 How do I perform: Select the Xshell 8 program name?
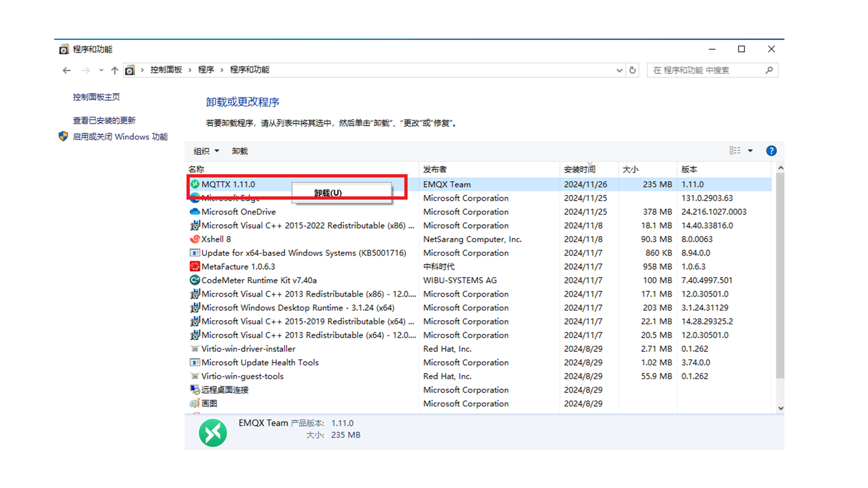(216, 239)
